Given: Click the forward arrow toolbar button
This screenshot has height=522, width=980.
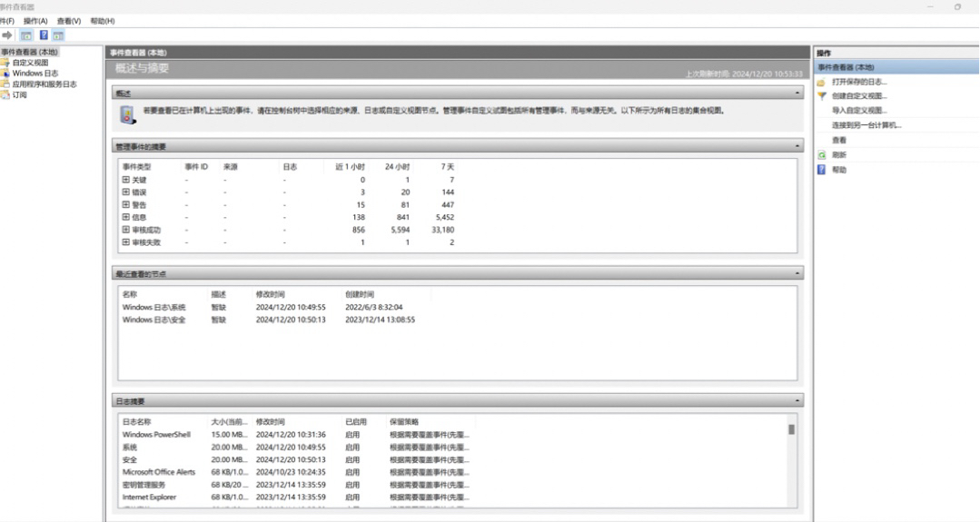Looking at the screenshot, I should click(7, 35).
